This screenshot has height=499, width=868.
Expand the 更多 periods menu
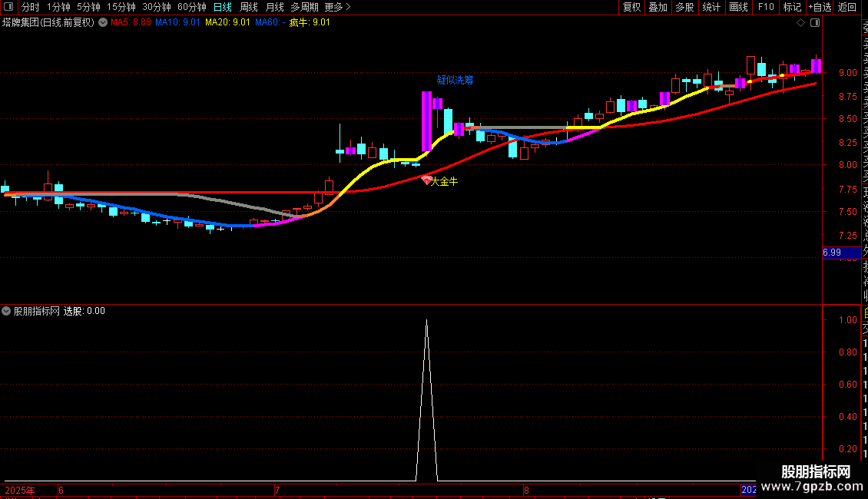tap(337, 7)
